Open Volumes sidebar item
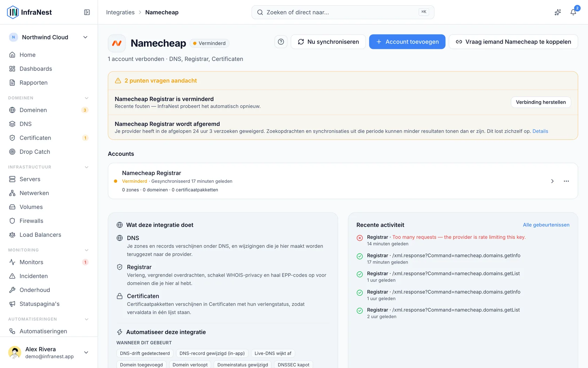 49,207
